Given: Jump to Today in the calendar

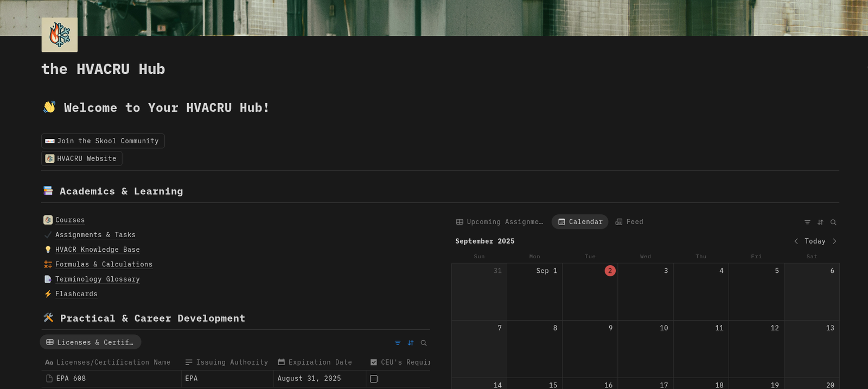Looking at the screenshot, I should [x=815, y=241].
